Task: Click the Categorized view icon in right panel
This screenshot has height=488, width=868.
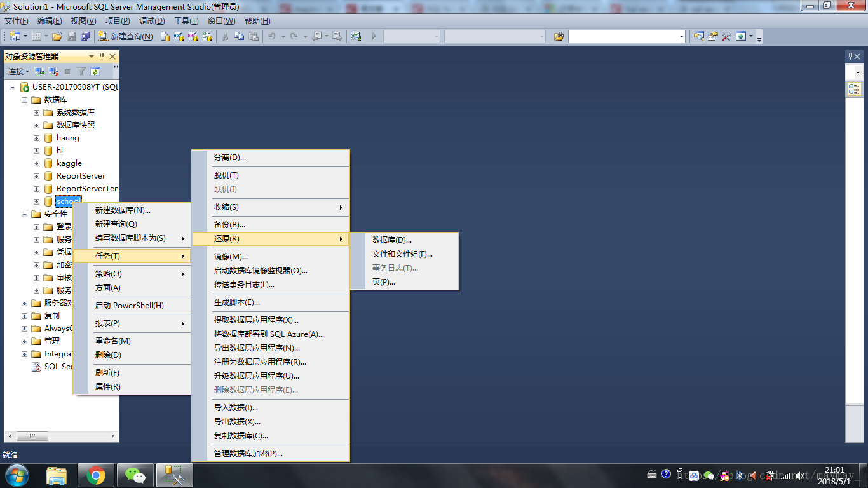Action: 854,90
